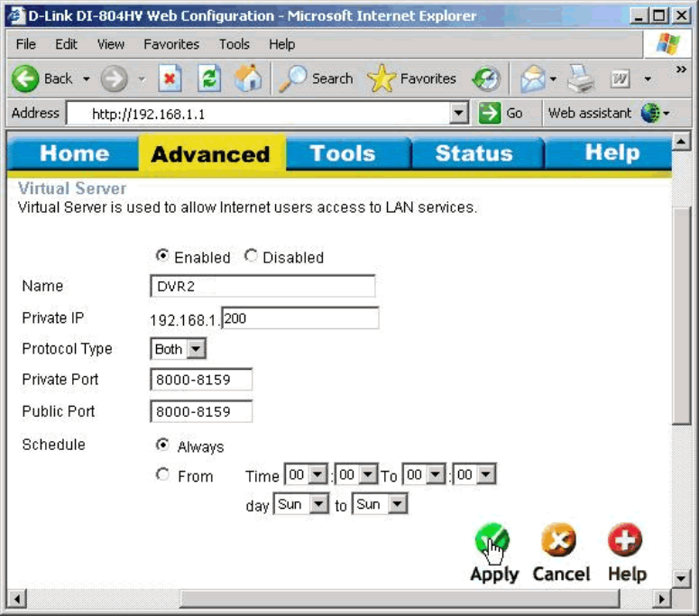Switch to the Advanced tab

coord(212,154)
